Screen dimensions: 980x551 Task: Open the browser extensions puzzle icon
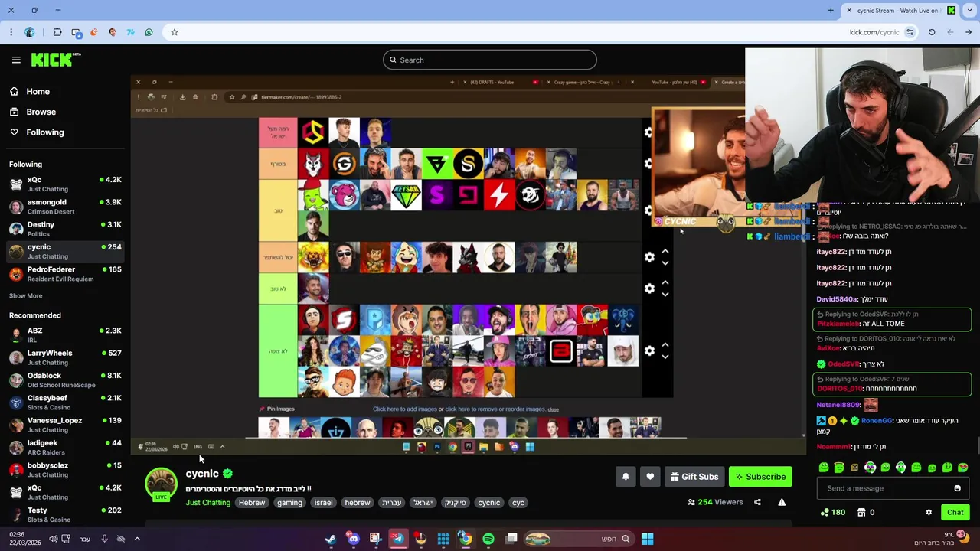(57, 32)
